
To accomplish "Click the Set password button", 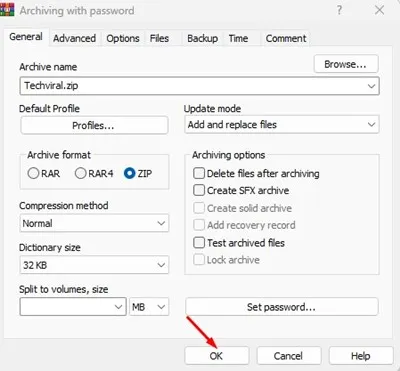I will [x=282, y=307].
